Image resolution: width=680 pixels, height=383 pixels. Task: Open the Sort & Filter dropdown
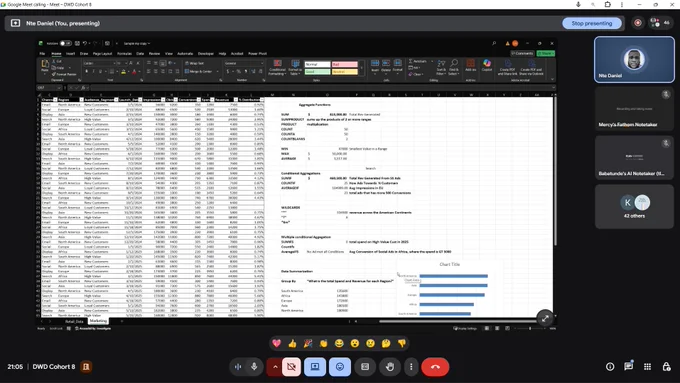441,68
